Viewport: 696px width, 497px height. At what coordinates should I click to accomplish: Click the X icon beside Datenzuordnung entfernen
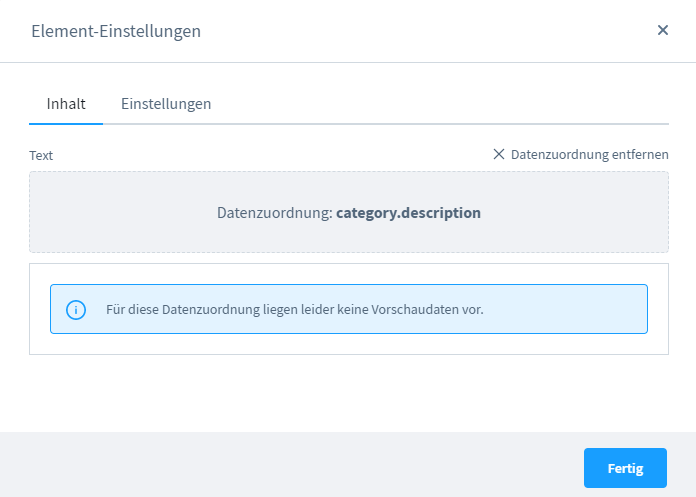point(499,154)
